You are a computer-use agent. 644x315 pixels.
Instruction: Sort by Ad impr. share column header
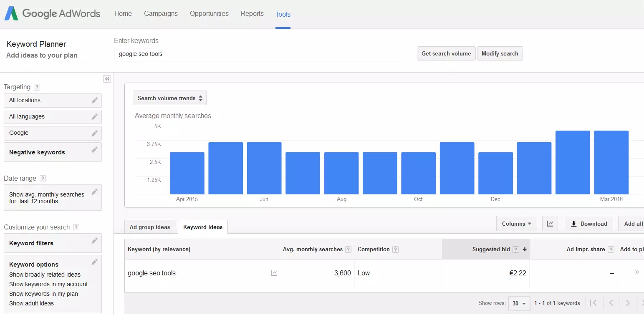point(586,249)
